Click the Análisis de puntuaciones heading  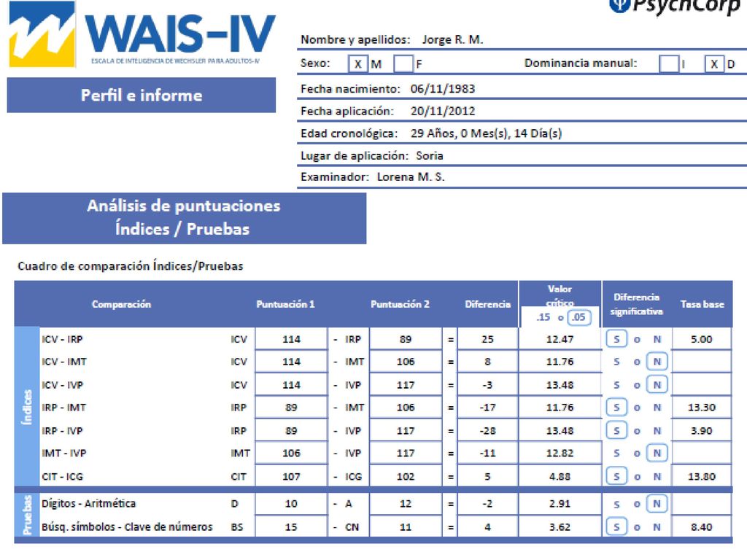point(184,217)
